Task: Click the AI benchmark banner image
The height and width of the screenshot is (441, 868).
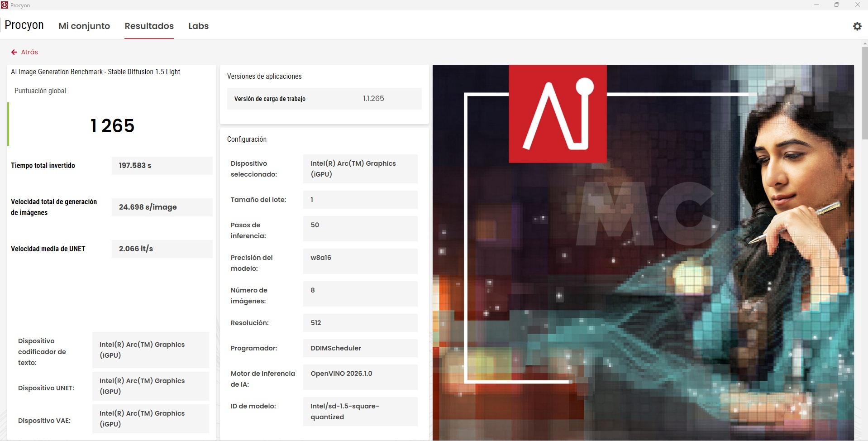Action: tap(643, 252)
